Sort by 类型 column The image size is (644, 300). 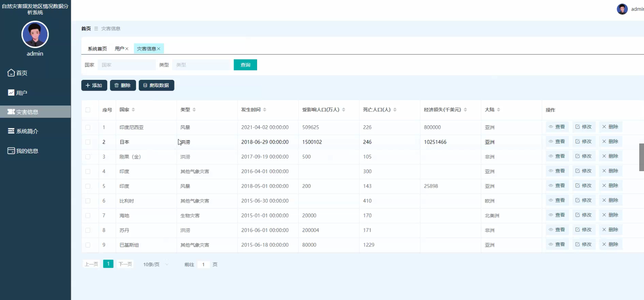(x=194, y=109)
